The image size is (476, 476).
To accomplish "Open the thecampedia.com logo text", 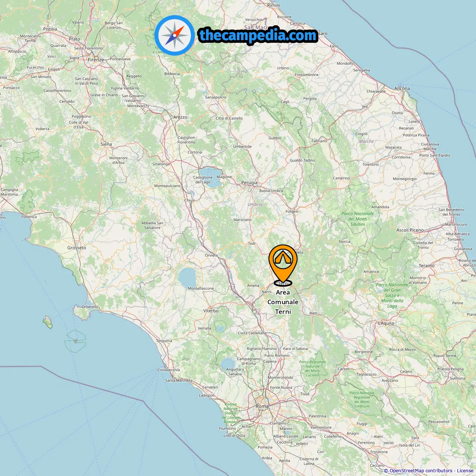I will pos(258,36).
